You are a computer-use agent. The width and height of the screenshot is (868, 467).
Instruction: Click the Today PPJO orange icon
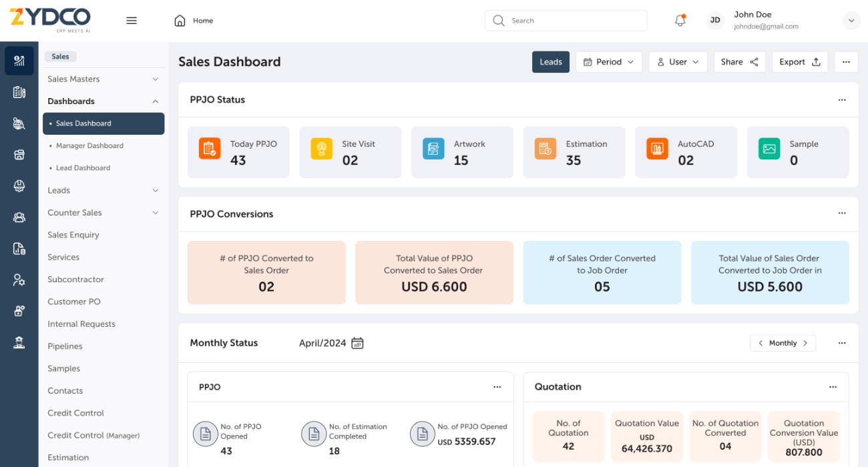point(210,148)
